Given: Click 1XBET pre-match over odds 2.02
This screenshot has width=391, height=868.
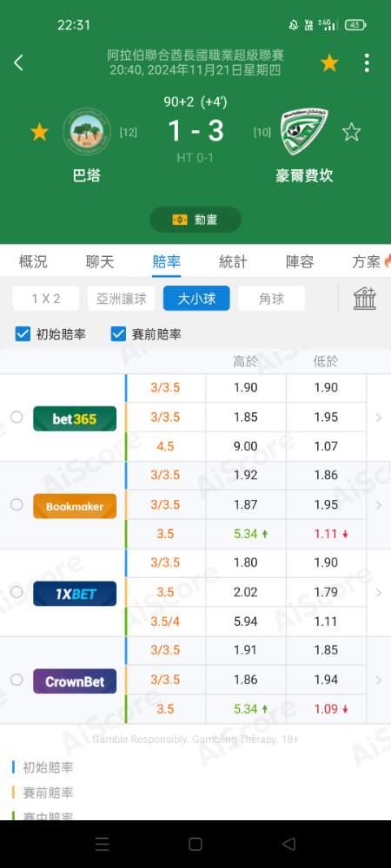Looking at the screenshot, I should [245, 592].
